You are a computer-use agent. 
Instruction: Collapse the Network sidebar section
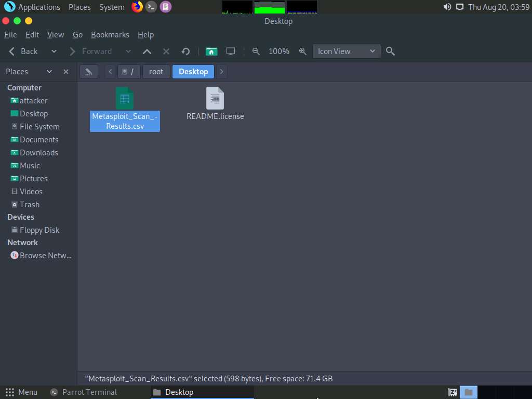tap(22, 243)
